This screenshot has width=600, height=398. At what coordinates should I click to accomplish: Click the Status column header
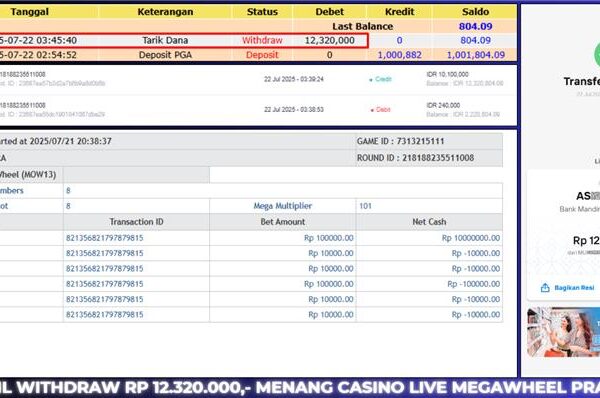262,11
